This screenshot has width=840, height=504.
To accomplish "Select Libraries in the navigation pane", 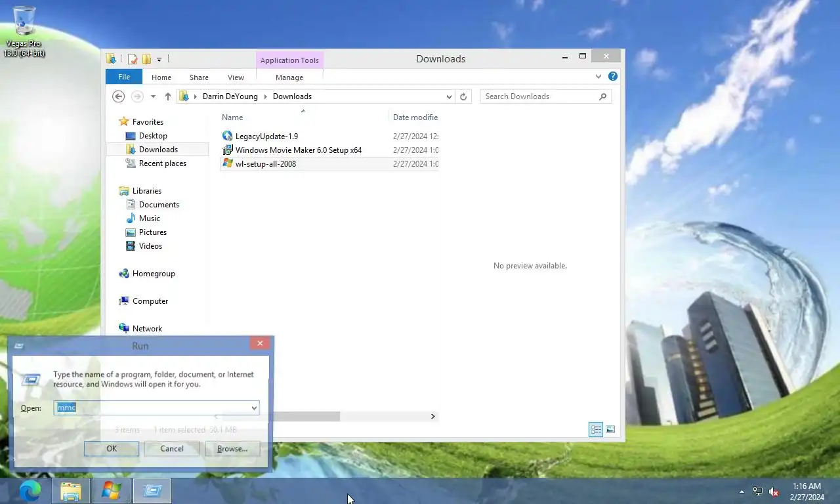I will click(x=147, y=191).
